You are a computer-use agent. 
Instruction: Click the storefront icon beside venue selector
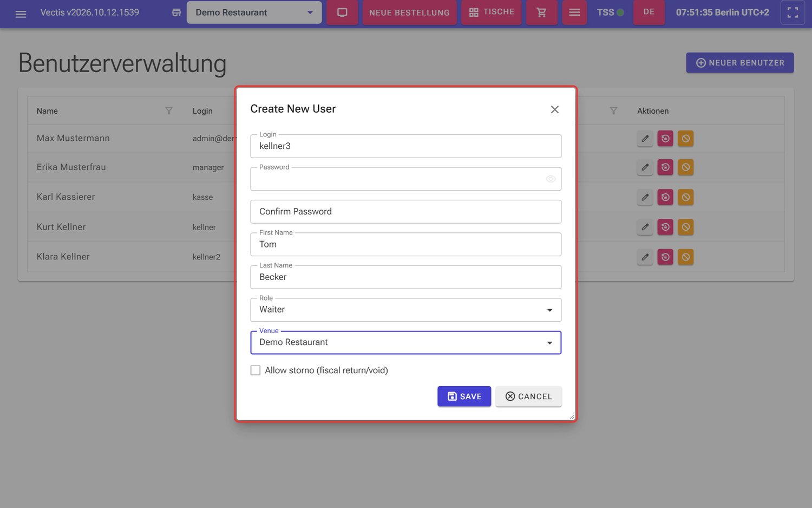point(176,12)
